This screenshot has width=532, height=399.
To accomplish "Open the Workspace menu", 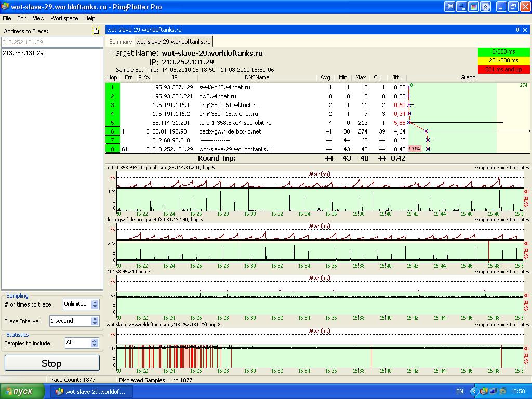I will (64, 18).
